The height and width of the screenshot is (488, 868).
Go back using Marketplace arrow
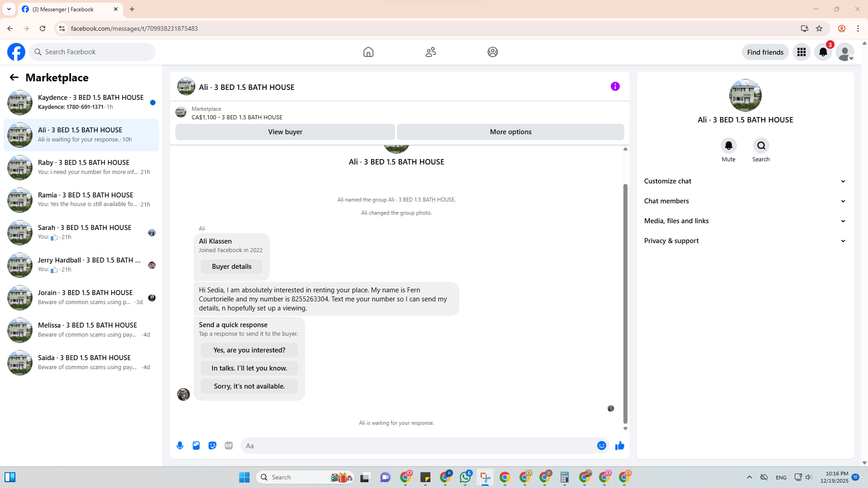click(x=14, y=77)
